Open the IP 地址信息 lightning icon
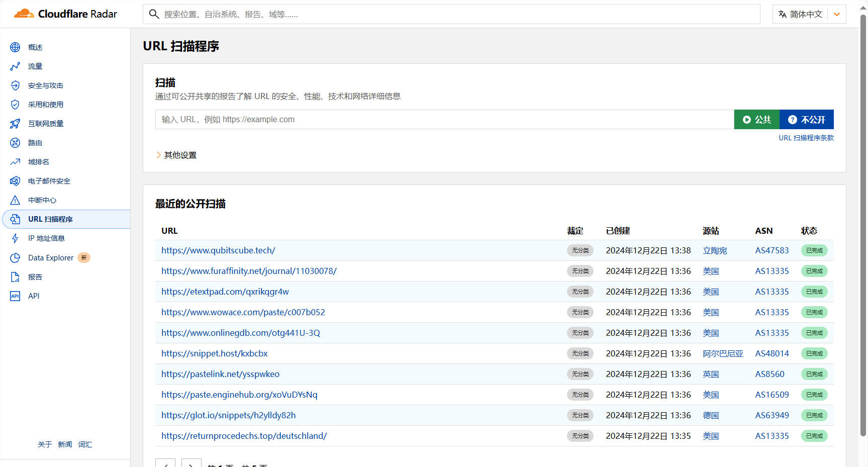 tap(15, 238)
